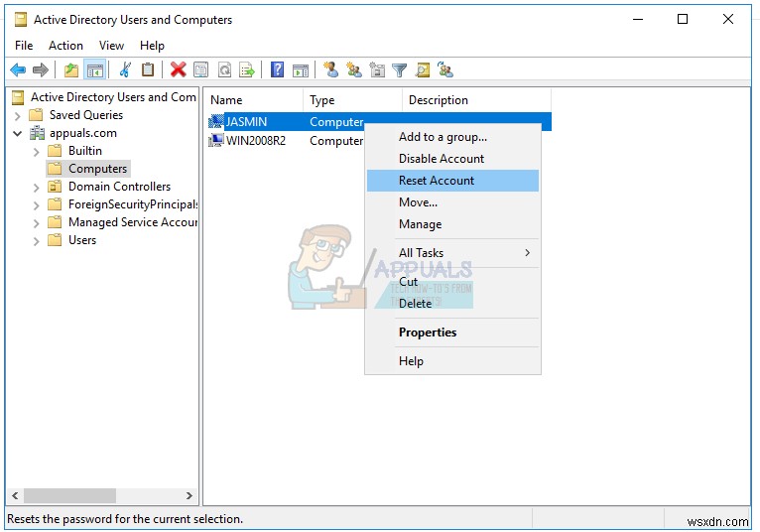Click Add to group toolbar icon
The image size is (760, 532).
[445, 69]
